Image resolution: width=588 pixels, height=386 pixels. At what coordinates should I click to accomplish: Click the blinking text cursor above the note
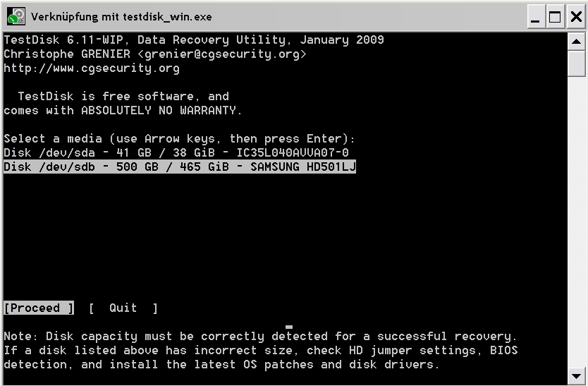tap(289, 327)
